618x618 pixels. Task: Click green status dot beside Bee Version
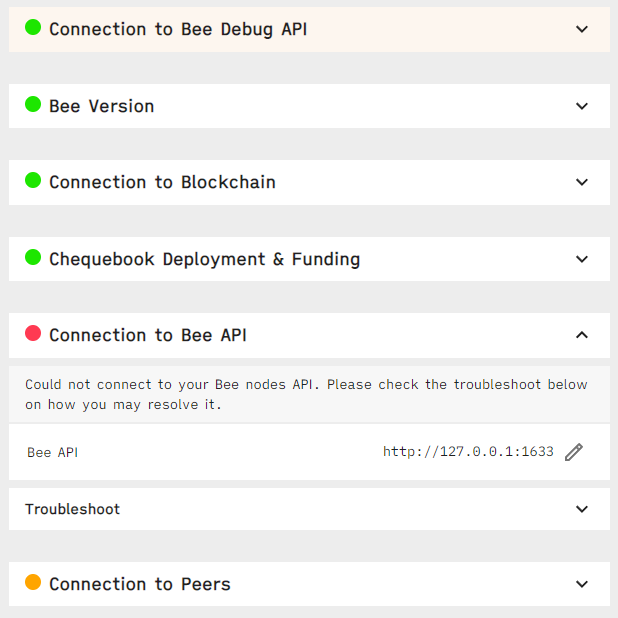[33, 105]
